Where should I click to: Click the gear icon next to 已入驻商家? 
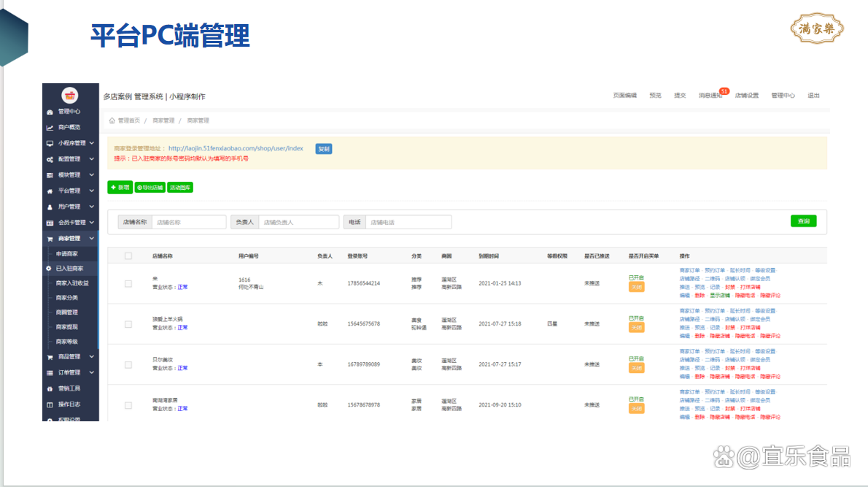pos(49,269)
